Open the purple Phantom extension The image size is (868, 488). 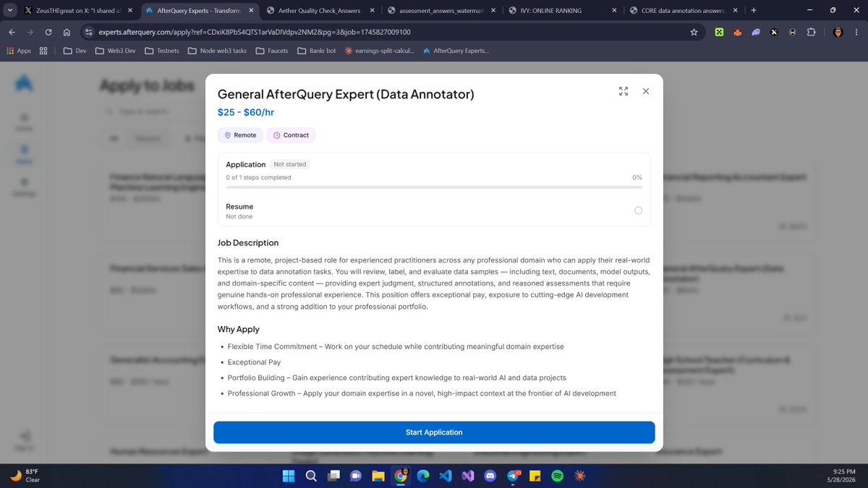[x=756, y=32]
